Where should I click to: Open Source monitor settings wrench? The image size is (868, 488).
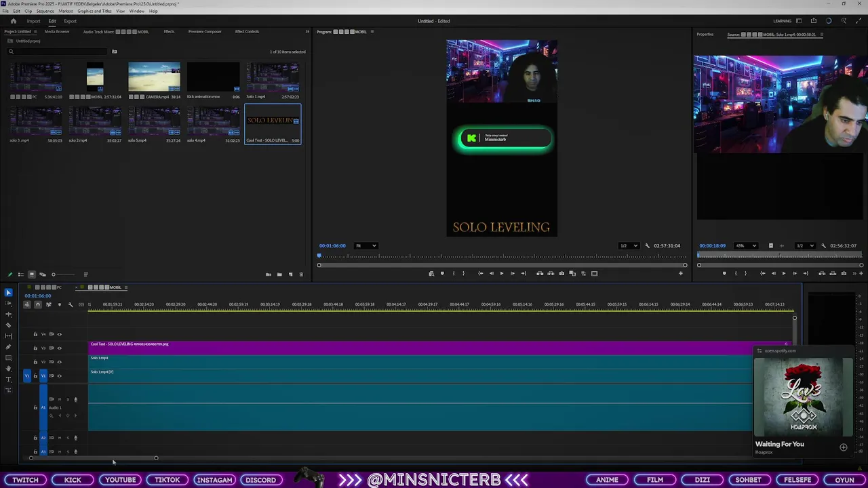click(823, 245)
